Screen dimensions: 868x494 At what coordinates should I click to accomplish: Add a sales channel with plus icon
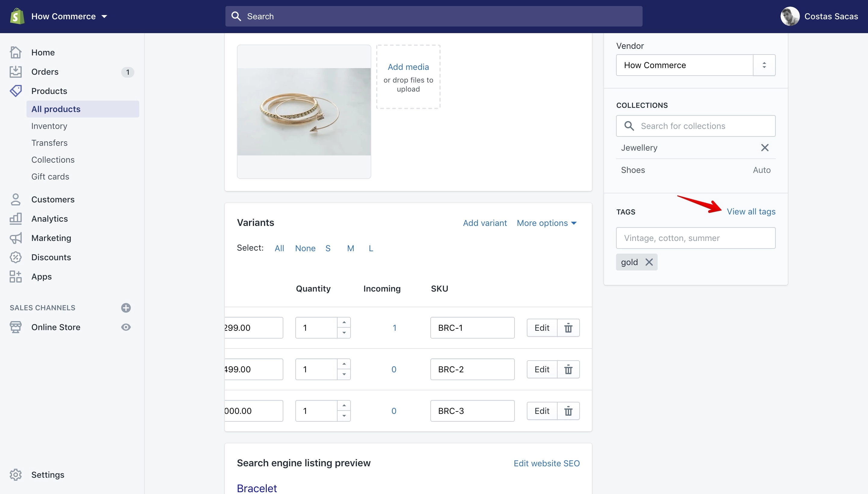click(126, 308)
